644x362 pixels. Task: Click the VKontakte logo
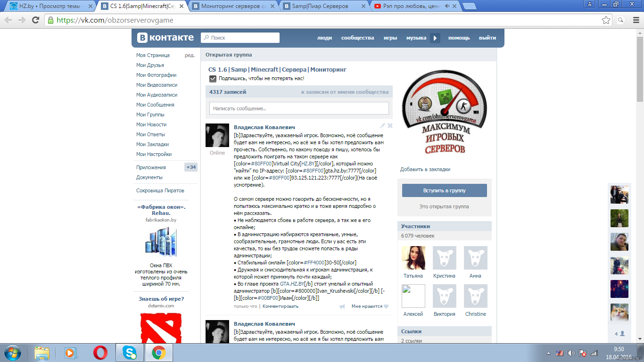[x=165, y=38]
